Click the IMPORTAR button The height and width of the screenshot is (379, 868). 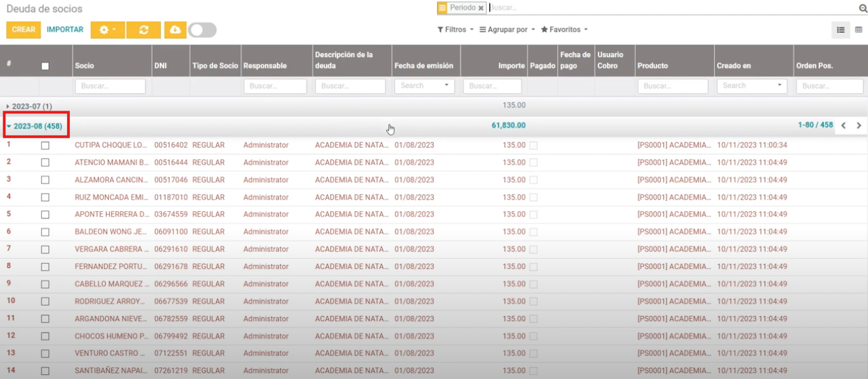click(65, 30)
